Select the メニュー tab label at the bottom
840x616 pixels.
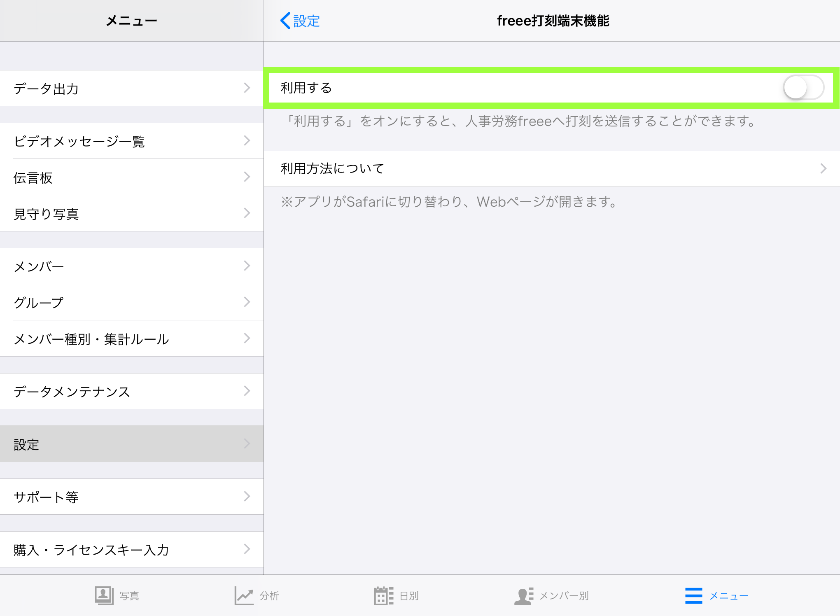click(x=729, y=596)
